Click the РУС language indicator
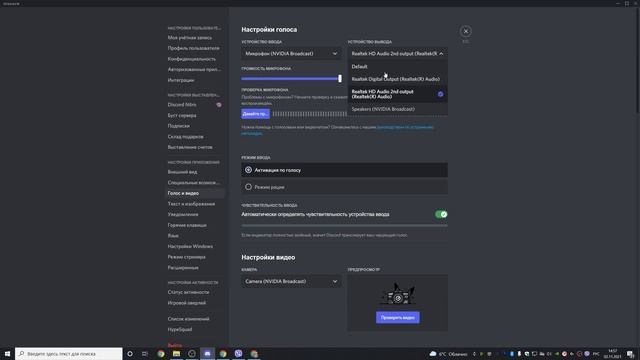The width and height of the screenshot is (640, 360). pos(596,353)
